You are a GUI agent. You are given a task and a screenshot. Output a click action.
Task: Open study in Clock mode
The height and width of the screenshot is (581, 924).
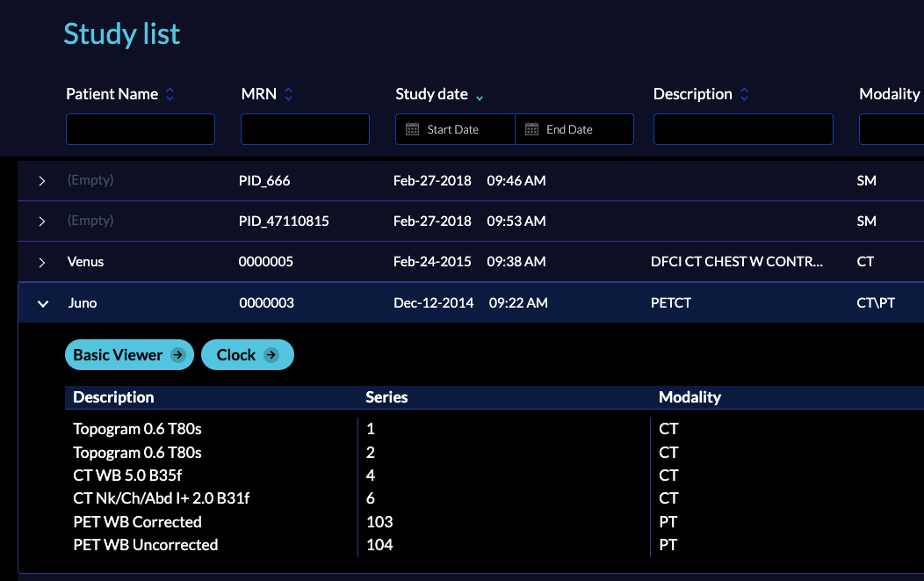click(x=248, y=355)
